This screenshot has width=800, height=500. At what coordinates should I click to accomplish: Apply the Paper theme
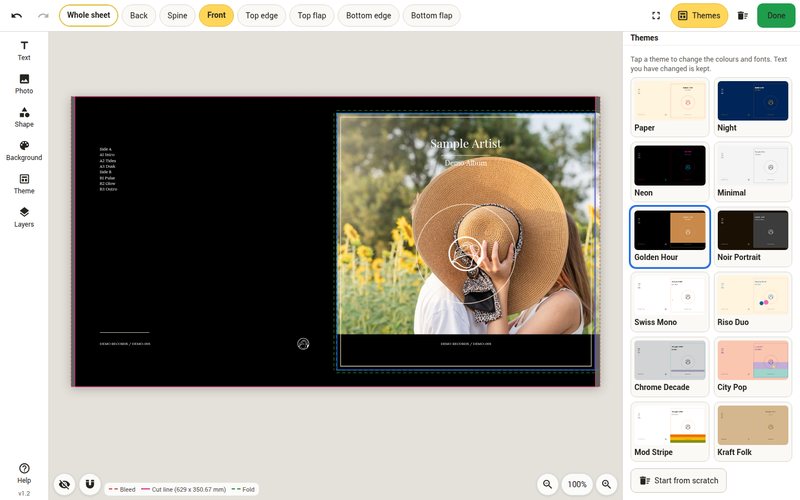click(x=669, y=107)
